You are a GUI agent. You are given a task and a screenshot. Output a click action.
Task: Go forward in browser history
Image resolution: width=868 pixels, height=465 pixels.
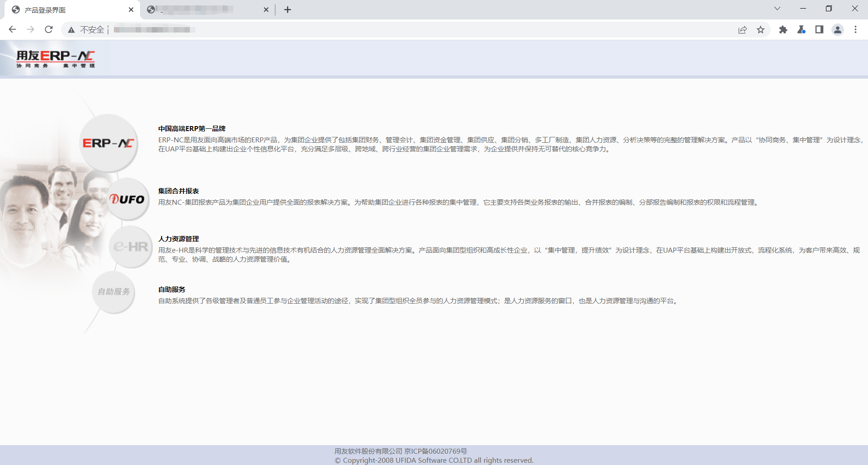click(x=31, y=29)
